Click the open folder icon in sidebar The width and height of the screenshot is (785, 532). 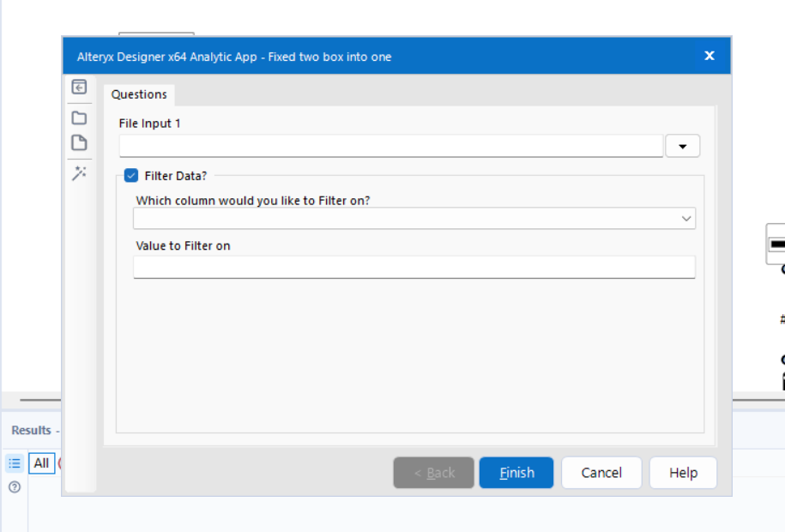click(79, 118)
